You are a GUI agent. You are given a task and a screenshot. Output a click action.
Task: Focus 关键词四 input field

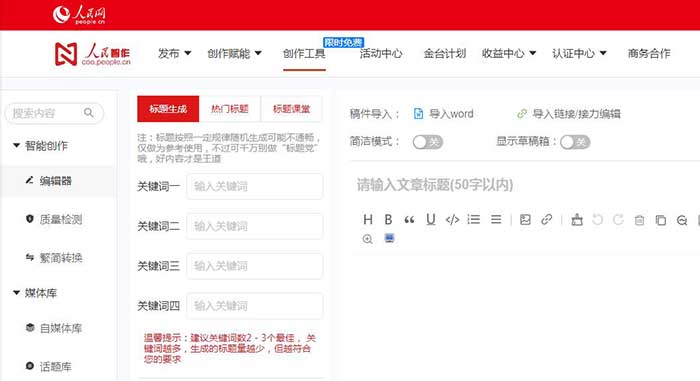pyautogui.click(x=254, y=306)
